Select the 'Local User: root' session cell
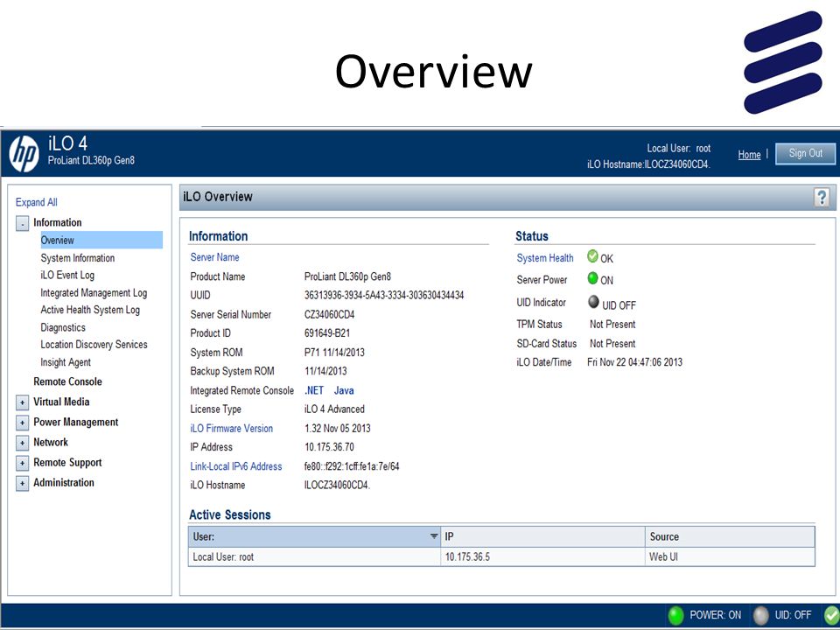Screen dimensions: 840x630 pyautogui.click(x=314, y=556)
